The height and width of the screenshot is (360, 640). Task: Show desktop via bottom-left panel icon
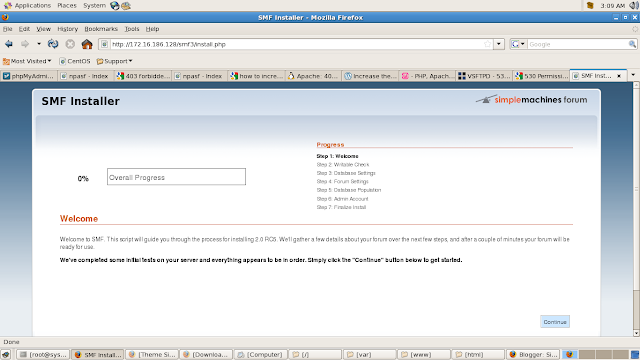point(6,354)
